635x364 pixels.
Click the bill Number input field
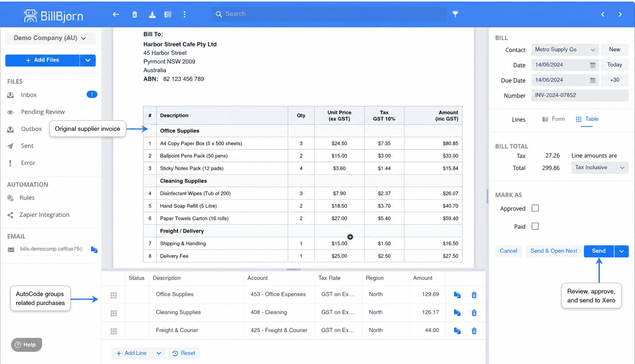click(x=580, y=95)
